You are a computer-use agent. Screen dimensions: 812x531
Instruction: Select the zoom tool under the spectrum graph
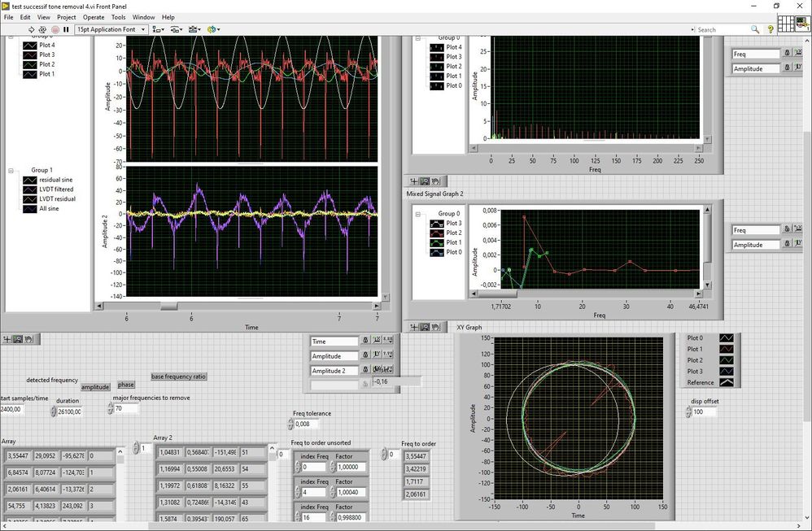[425, 181]
